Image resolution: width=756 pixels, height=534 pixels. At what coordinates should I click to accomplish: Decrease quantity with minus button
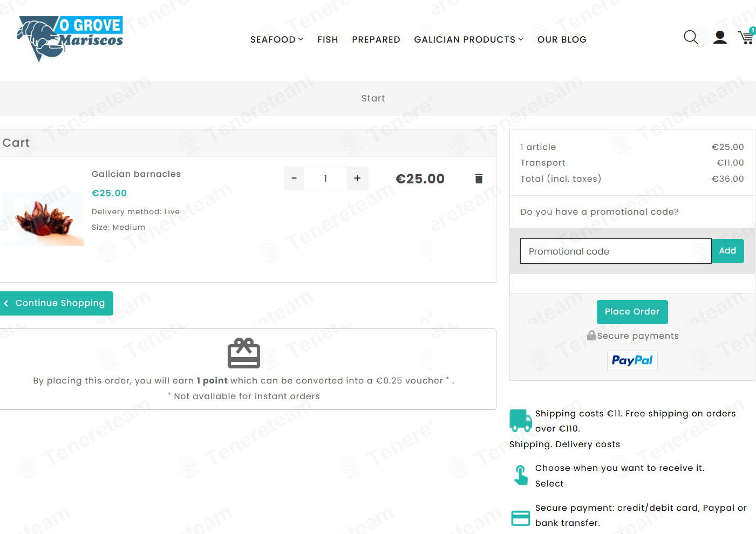click(x=294, y=179)
